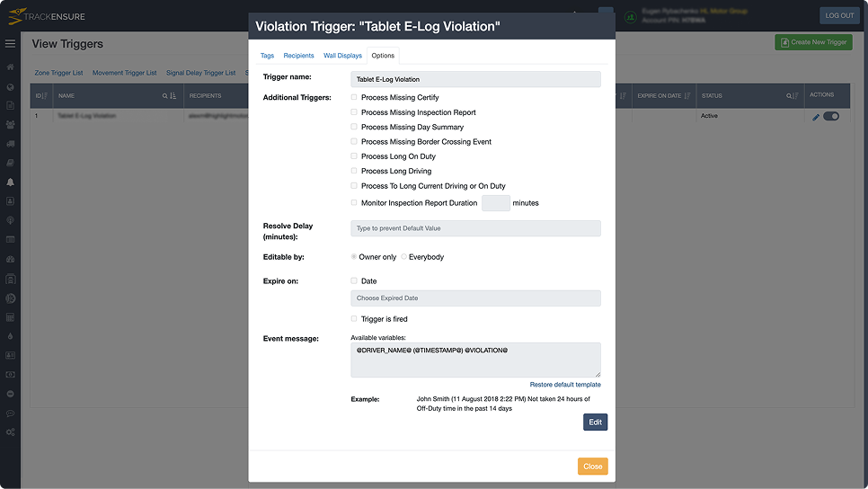Open the Wall Displays tab

(342, 56)
